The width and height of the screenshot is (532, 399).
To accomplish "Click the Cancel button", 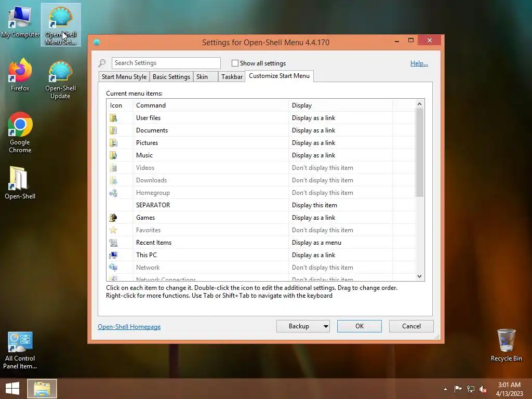I will 411,326.
